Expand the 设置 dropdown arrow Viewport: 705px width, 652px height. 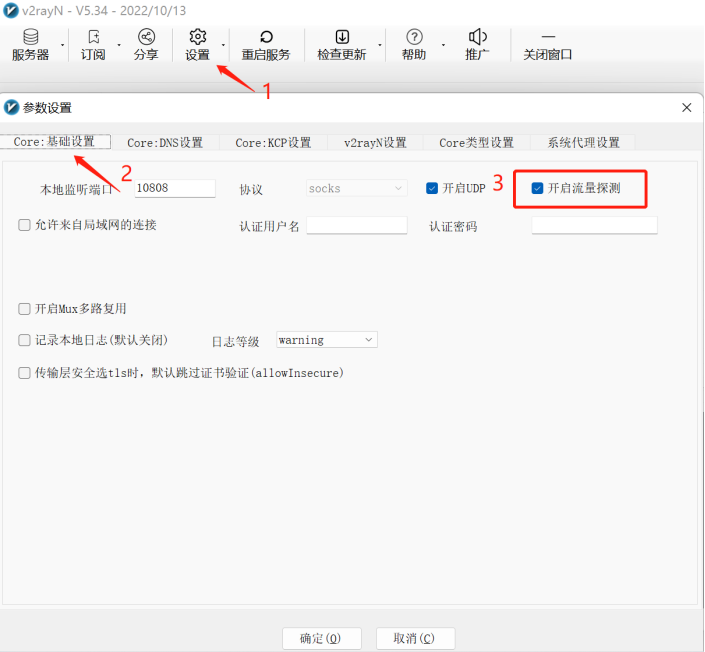(x=223, y=45)
